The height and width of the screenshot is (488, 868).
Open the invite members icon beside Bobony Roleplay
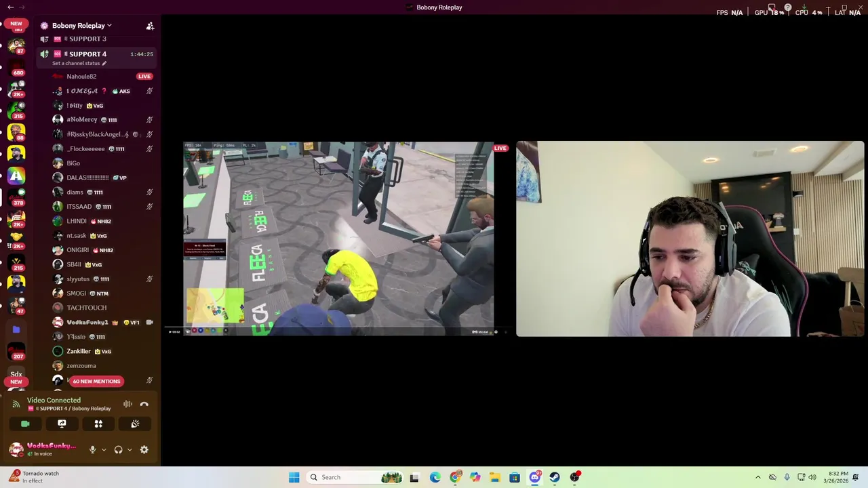coord(150,26)
